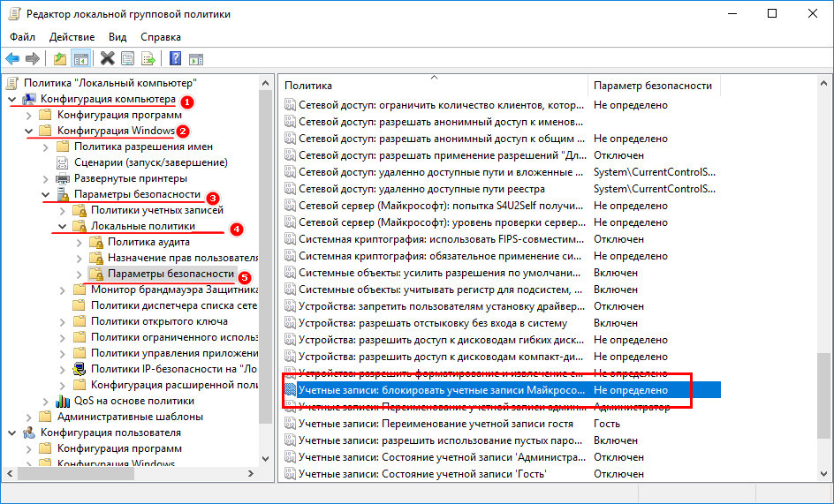Click icon beside Сетевой доступ: удаленно доступные пути реестра
Screen dimensions: 834x504
click(290, 189)
